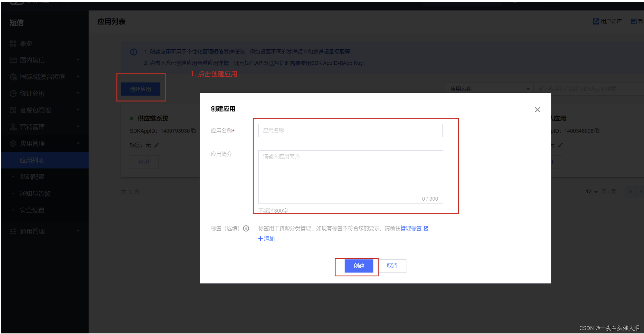Click the copy icon beside 1400348008
644x334 pixels.
pyautogui.click(x=597, y=131)
